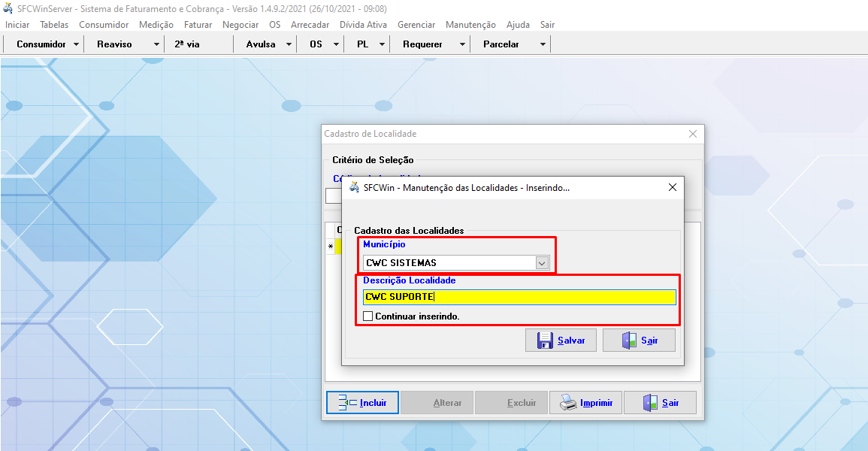Click the SFCWin dialog title icon

tap(354, 187)
